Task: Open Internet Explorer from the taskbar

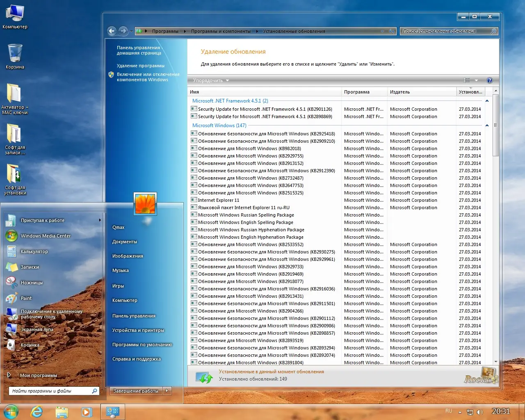Action: pos(37,411)
